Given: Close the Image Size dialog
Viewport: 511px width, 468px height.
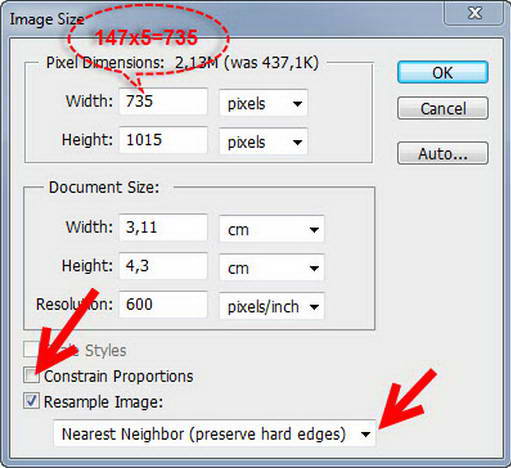Looking at the screenshot, I should [474, 13].
